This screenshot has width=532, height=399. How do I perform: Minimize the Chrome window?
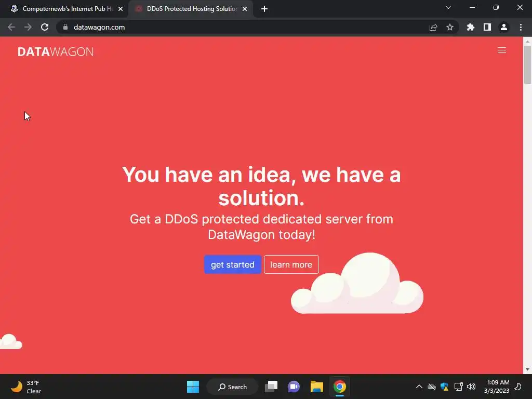tap(472, 7)
